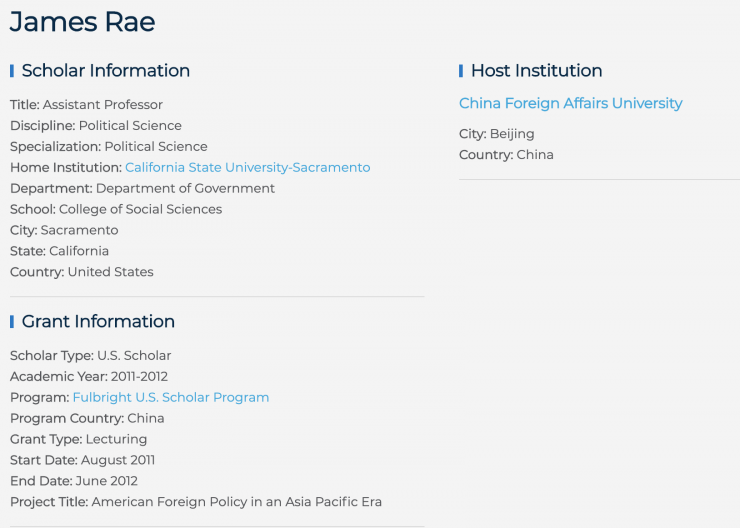Click the Host Institution section heading
Image resolution: width=740 pixels, height=528 pixels.
click(536, 71)
